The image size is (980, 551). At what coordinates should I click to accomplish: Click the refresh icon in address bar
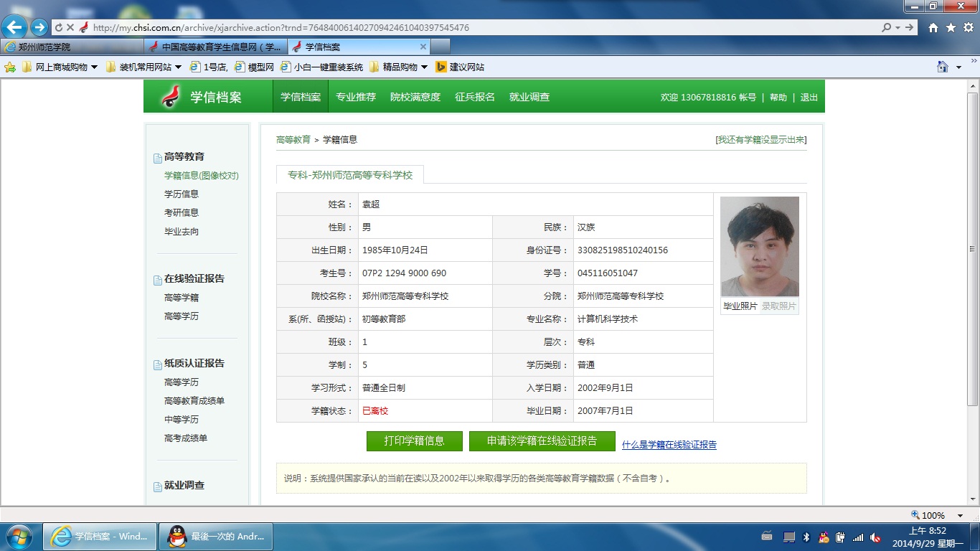point(58,28)
